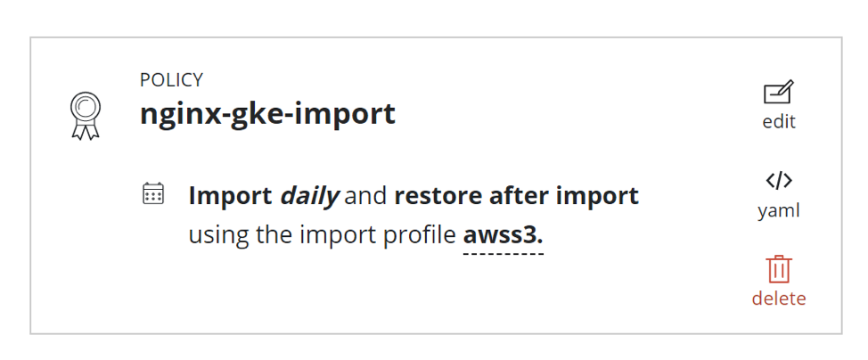Click the dashed underline beneath awss3
868x360 pixels.
(x=504, y=254)
